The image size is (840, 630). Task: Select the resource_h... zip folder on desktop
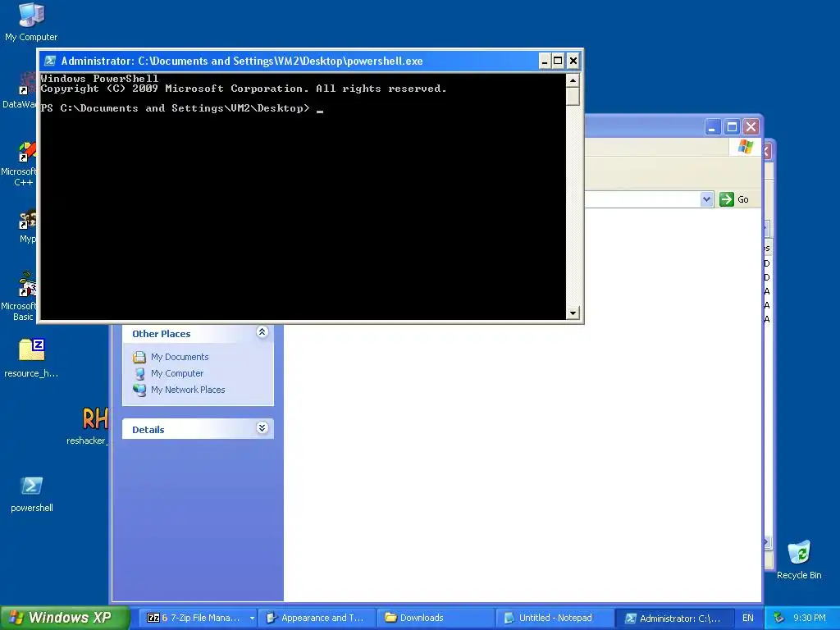pyautogui.click(x=31, y=358)
